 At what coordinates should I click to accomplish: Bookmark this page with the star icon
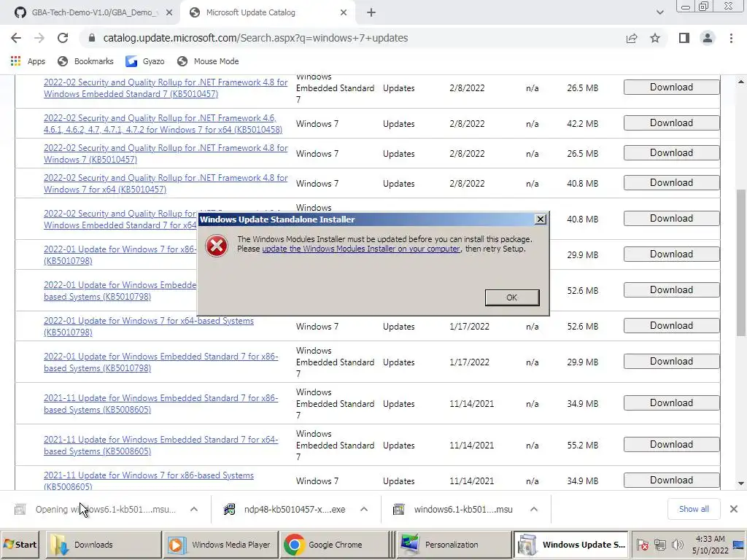click(655, 38)
